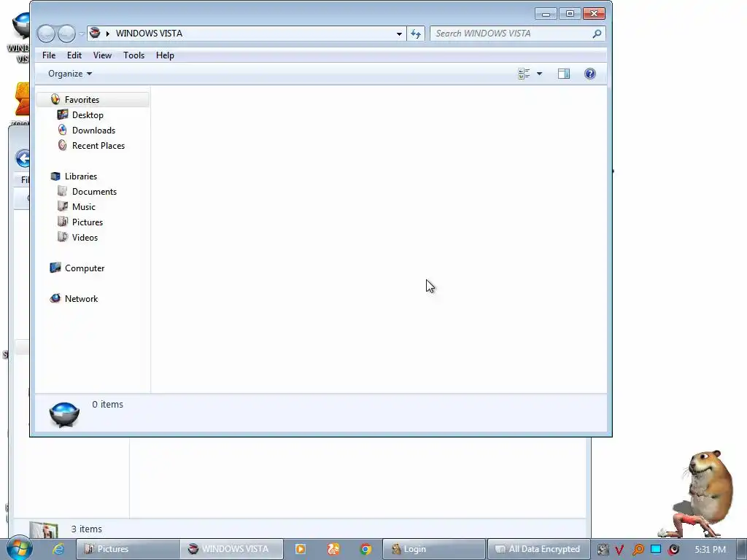Click the Network globe icon in sidebar
Viewport: 747px width, 560px height.
pyautogui.click(x=55, y=298)
